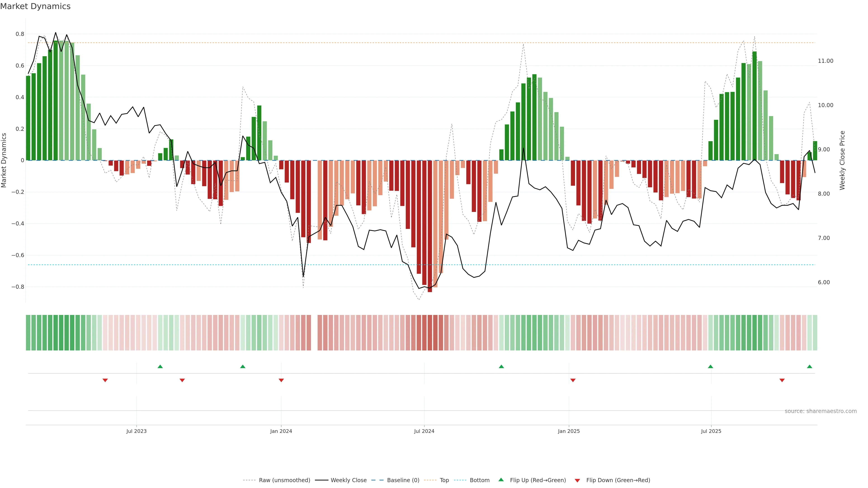Click the Flip Up marker nearest Jul 2025
Viewport: 868px width, 488px height.
[x=710, y=366]
